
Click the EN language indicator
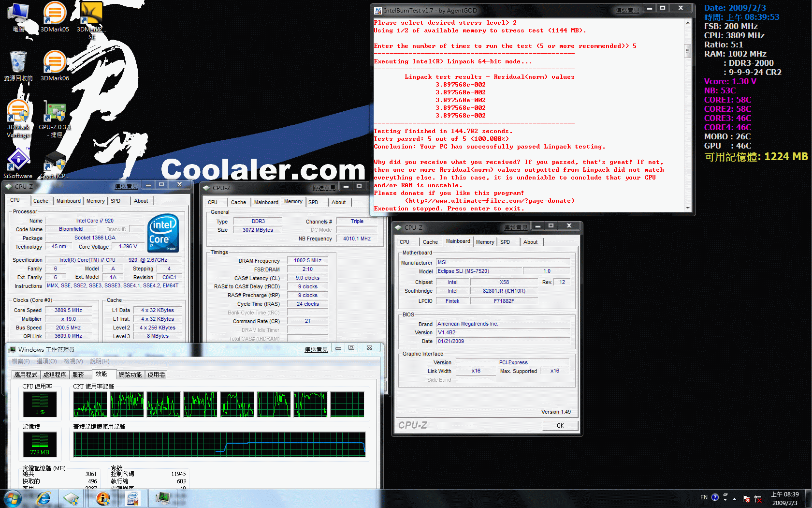pos(704,497)
